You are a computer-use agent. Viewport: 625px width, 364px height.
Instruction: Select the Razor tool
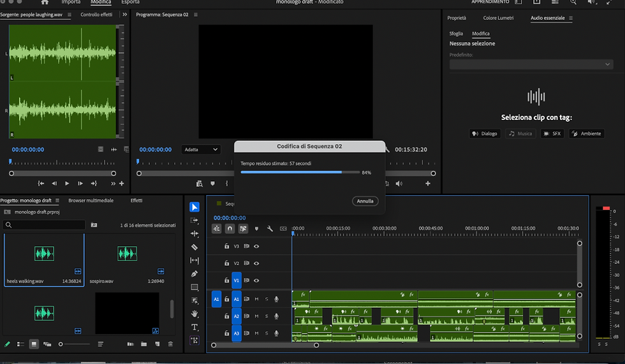(x=195, y=247)
